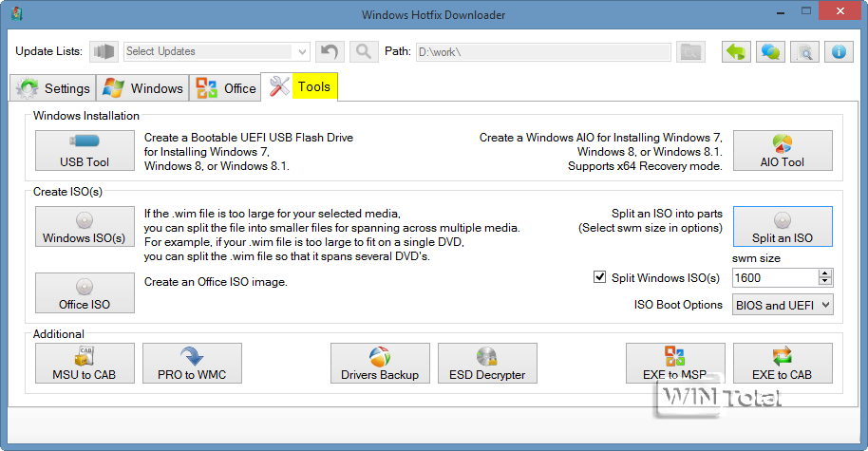Click the EXE to MSP button
Screen dimensions: 868x451
pos(675,363)
